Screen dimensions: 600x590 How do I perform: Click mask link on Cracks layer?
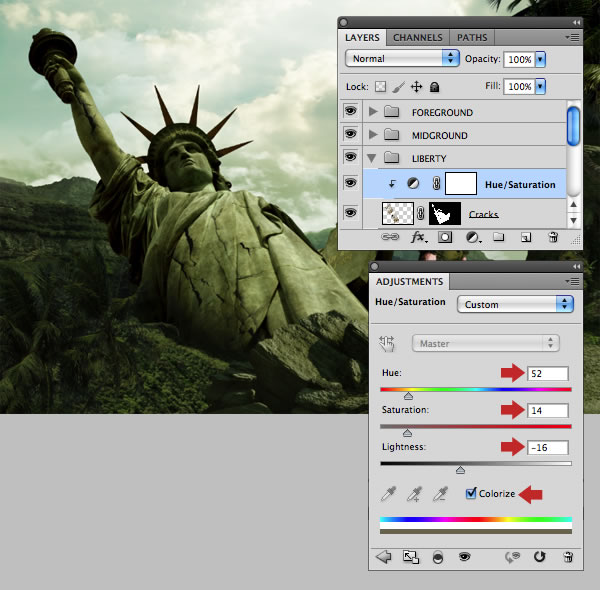421,213
